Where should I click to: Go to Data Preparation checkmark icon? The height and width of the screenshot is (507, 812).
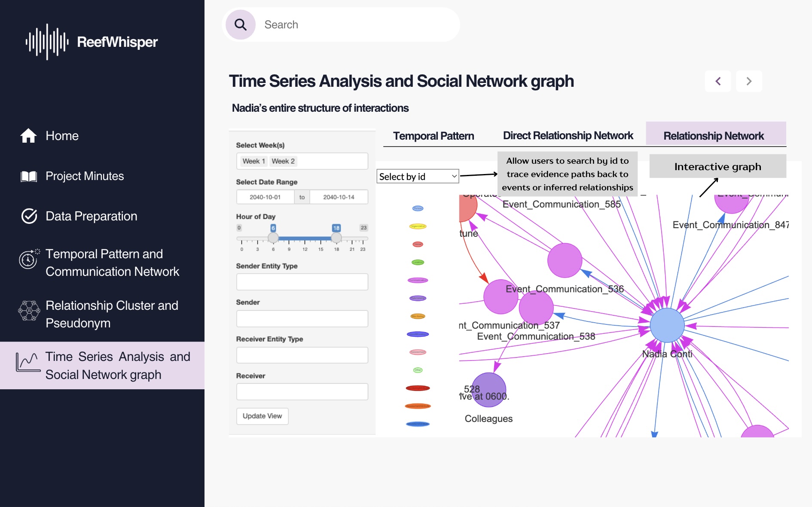(29, 216)
